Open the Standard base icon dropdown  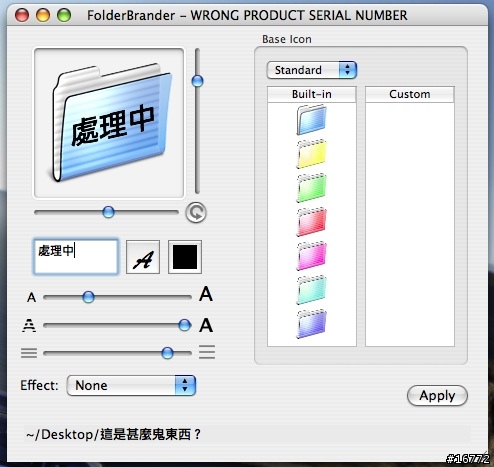[312, 70]
